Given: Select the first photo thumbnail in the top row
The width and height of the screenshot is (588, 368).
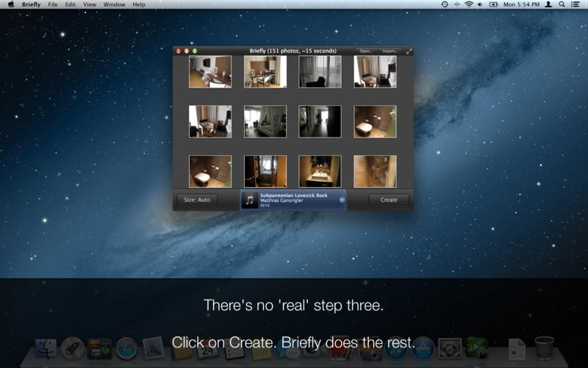Looking at the screenshot, I should pos(210,71).
